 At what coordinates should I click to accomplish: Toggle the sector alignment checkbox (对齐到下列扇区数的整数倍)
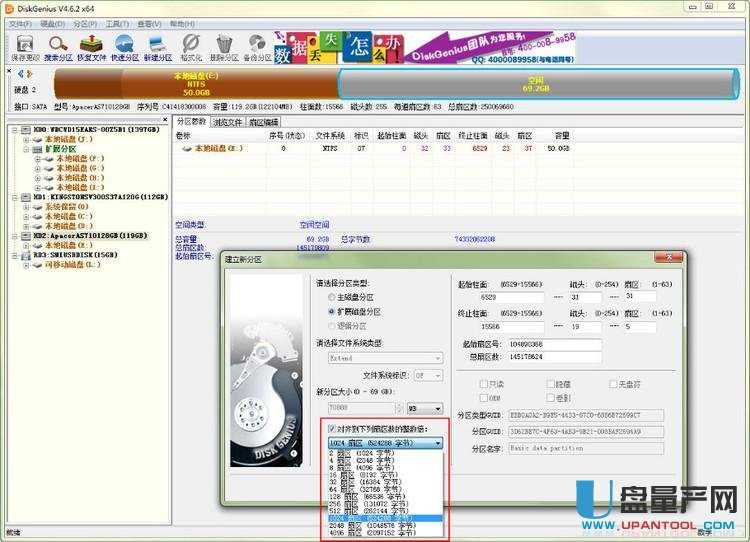pyautogui.click(x=332, y=428)
